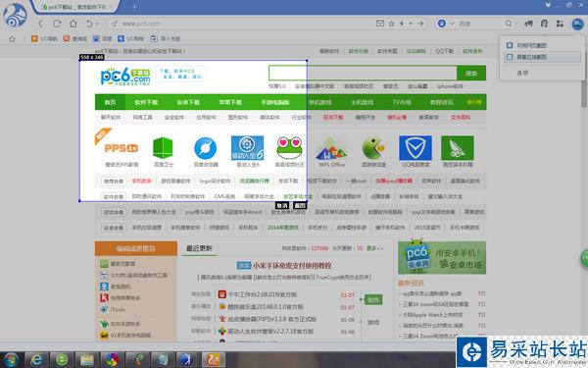Open the green feather phone assistant icon
The image size is (588, 368).
pos(458,148)
